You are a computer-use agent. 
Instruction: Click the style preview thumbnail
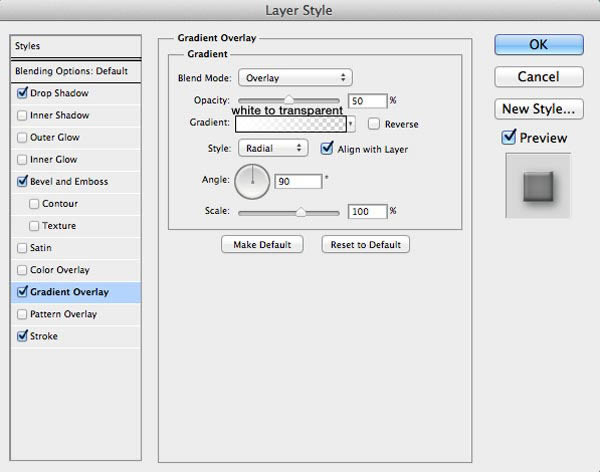coord(538,186)
